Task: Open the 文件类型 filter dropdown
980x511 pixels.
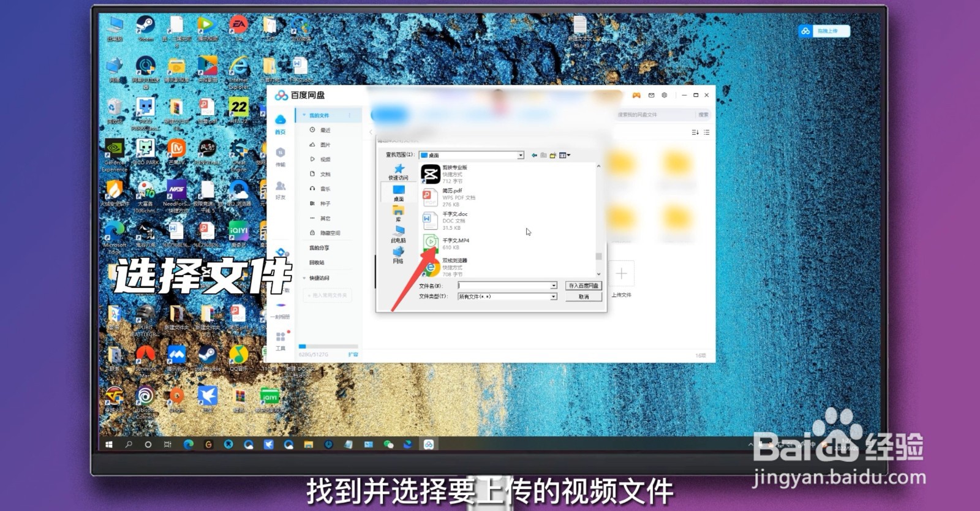Action: (x=553, y=297)
